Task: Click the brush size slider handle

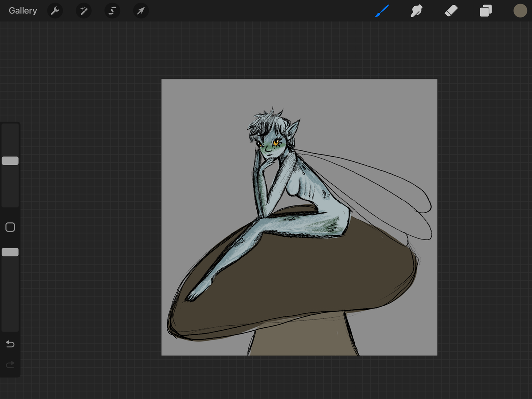Action: (x=10, y=161)
